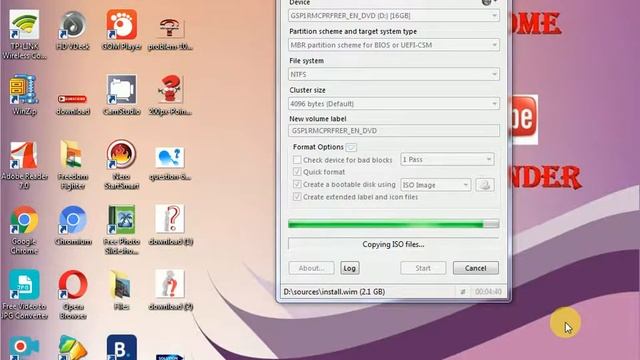Open the 'ISO Image' dropdown
Viewport: 640px width, 360px height.
[x=436, y=185]
